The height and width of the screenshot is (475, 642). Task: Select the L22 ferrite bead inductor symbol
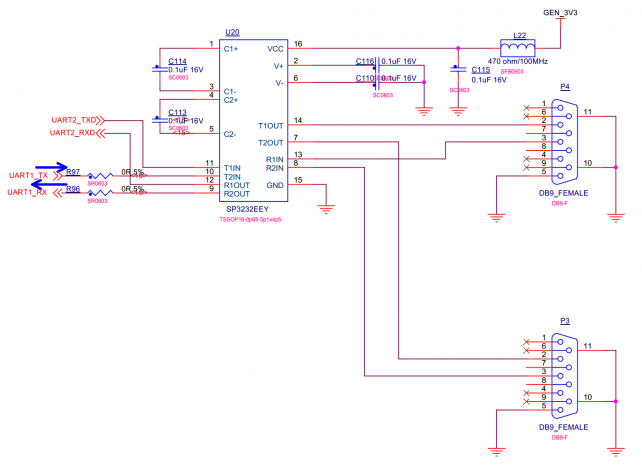(x=518, y=47)
